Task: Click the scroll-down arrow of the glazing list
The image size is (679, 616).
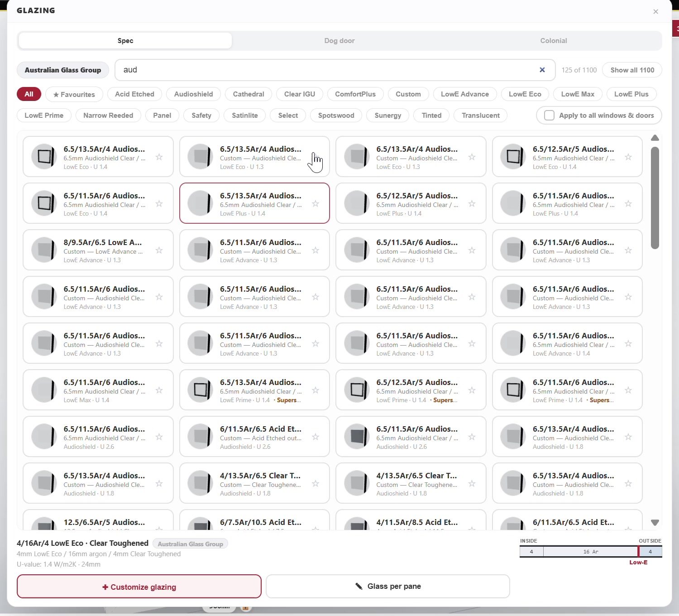Action: [655, 522]
